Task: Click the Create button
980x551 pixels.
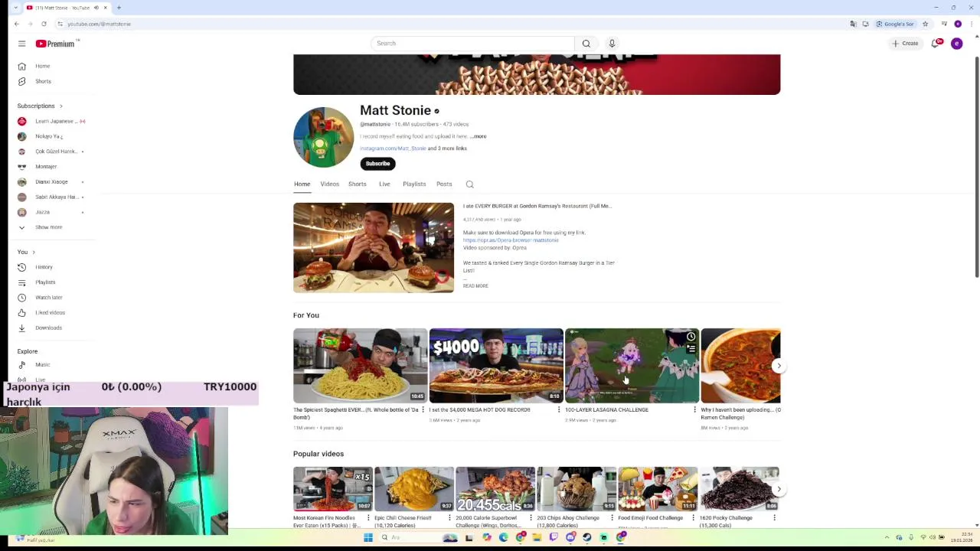Action: tap(905, 44)
